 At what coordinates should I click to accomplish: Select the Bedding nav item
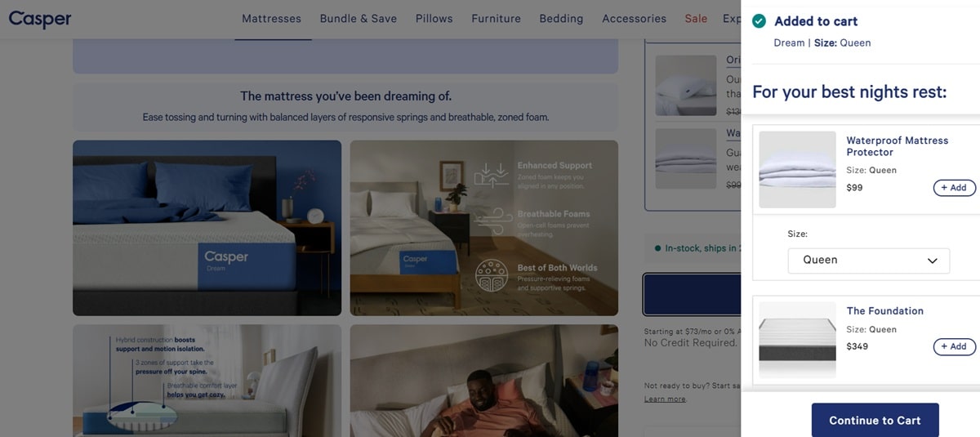561,18
